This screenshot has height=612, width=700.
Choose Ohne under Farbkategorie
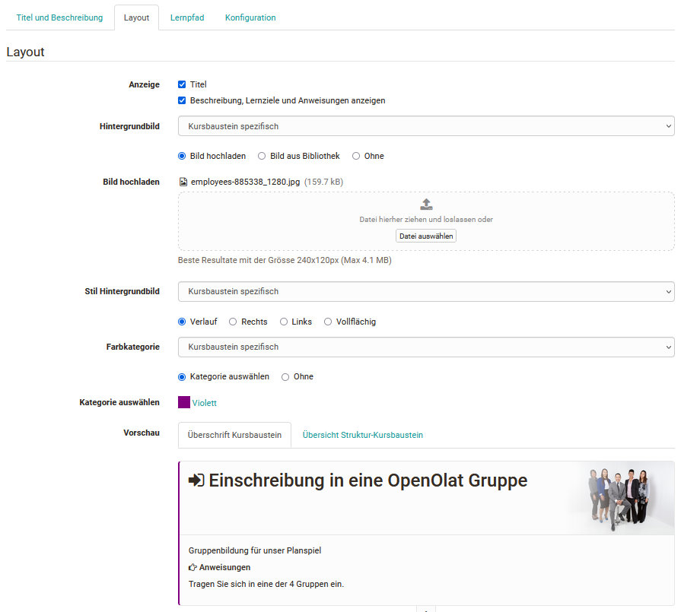pyautogui.click(x=285, y=376)
